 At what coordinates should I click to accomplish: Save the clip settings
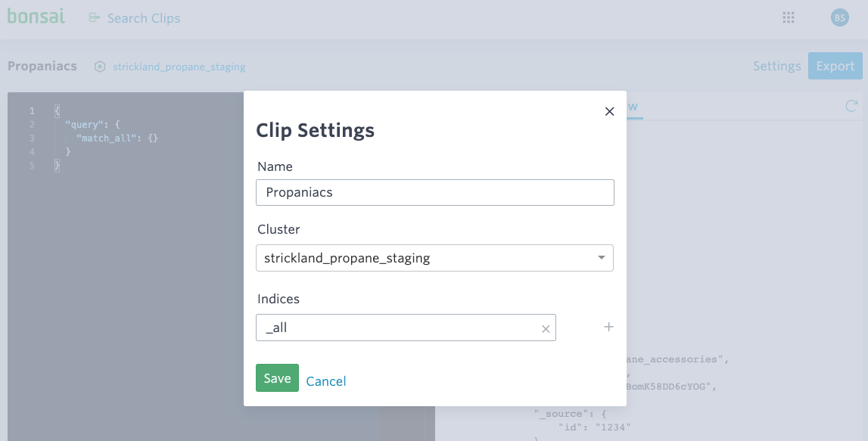[x=277, y=377]
